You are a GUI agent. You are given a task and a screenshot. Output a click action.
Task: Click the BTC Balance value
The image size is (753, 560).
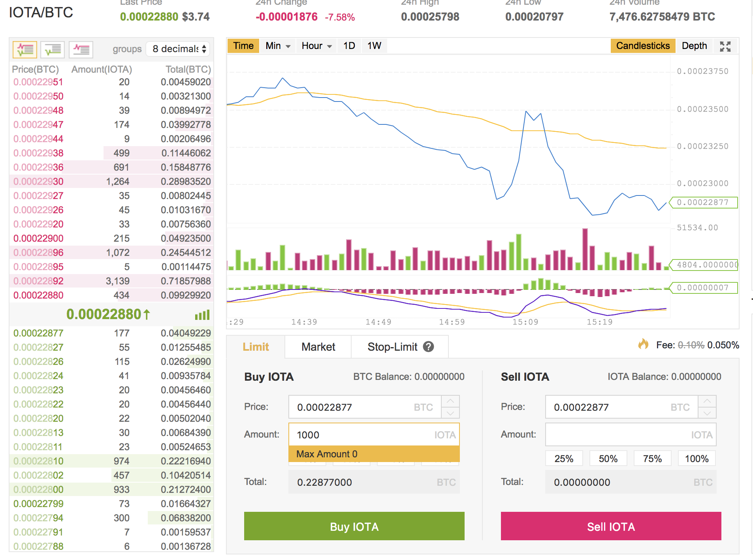coord(439,377)
